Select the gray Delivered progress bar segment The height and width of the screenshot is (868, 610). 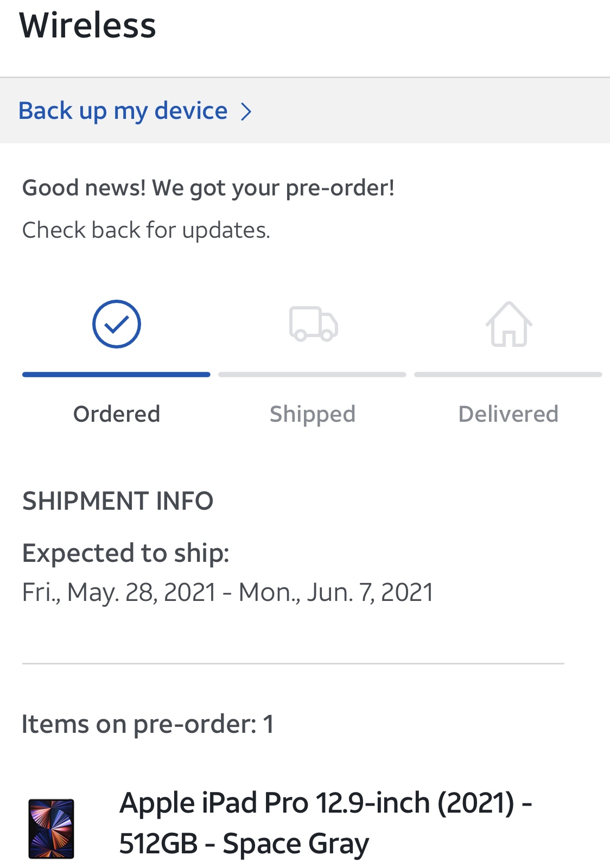pyautogui.click(x=508, y=375)
